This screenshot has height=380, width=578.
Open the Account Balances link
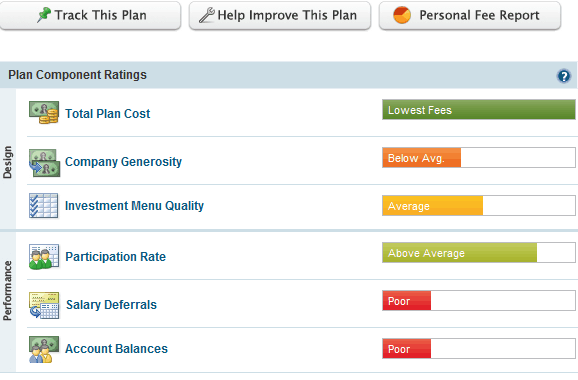(x=116, y=349)
